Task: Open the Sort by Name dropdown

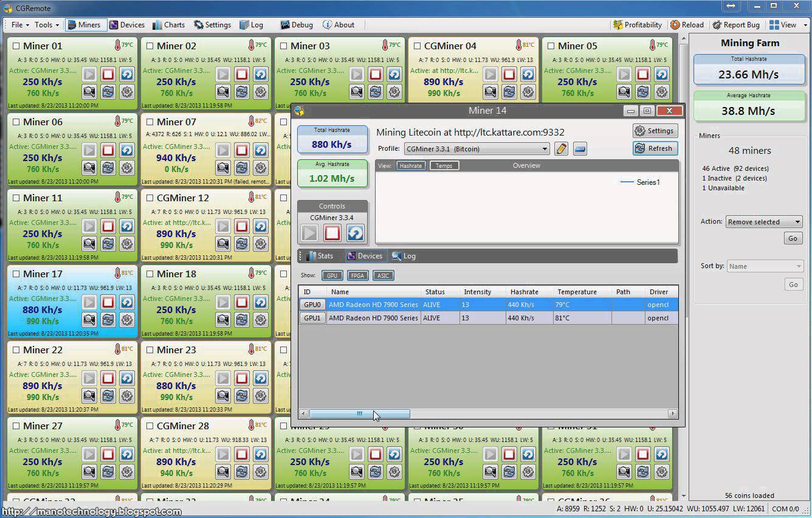Action: [x=765, y=266]
